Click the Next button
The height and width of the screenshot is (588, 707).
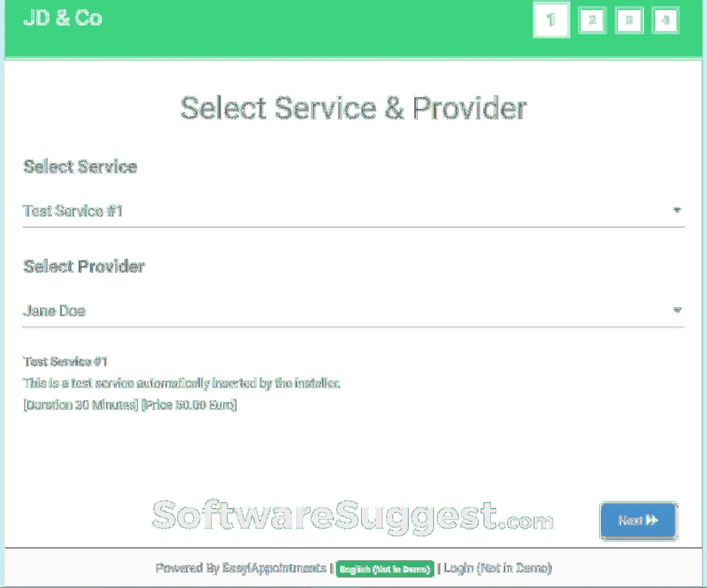pos(638,520)
